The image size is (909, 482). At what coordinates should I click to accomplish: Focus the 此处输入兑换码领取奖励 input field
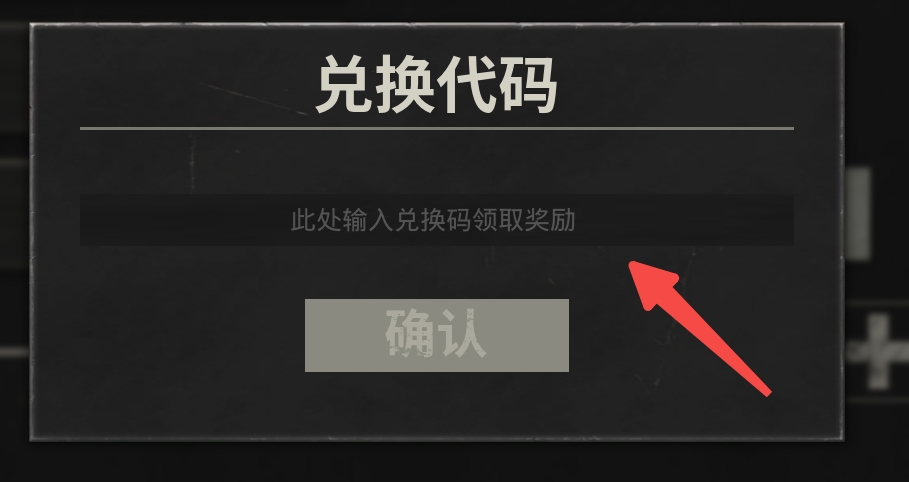437,220
